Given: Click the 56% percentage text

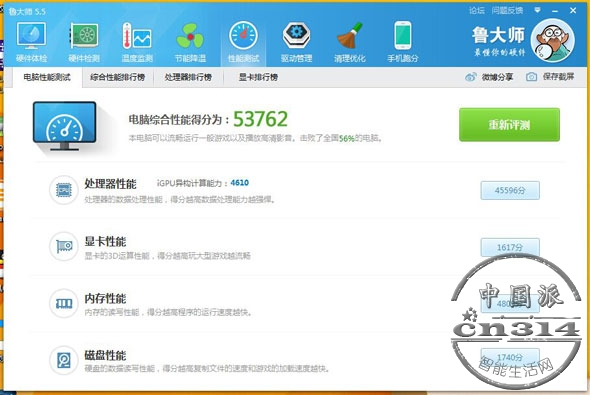Looking at the screenshot, I should pos(347,138).
